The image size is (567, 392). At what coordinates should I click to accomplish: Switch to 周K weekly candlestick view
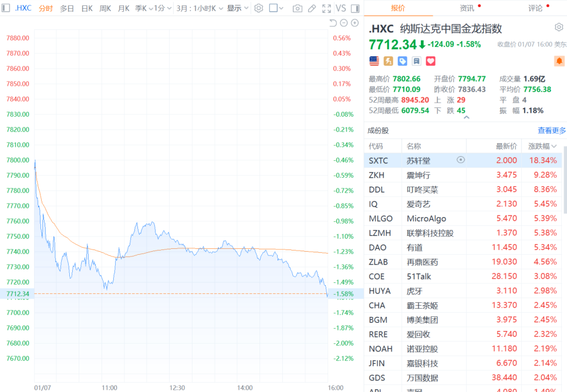(105, 8)
